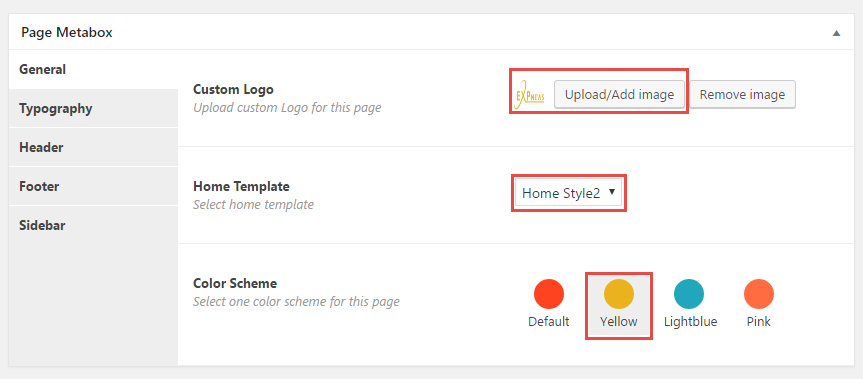
Task: Click the Default color scheme label
Action: [x=549, y=322]
